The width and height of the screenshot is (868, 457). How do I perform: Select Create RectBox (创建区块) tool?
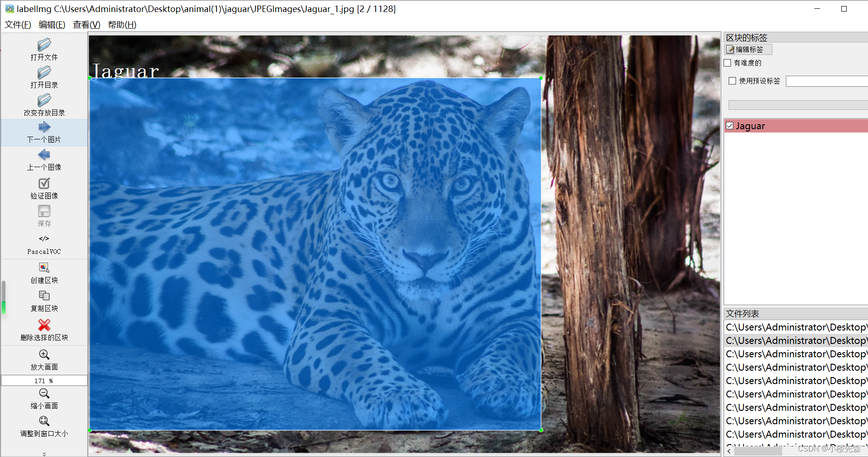tap(44, 273)
